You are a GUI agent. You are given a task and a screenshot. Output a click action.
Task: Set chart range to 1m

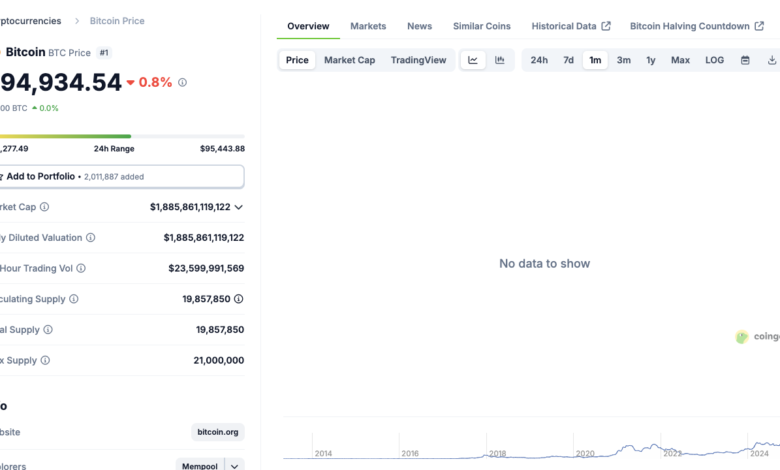tap(595, 60)
